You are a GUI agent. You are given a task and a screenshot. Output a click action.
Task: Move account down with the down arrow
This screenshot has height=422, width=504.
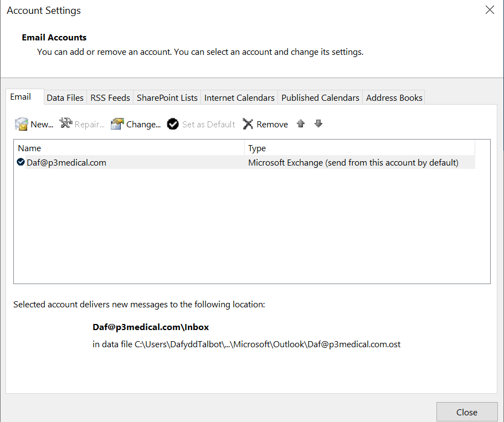318,123
